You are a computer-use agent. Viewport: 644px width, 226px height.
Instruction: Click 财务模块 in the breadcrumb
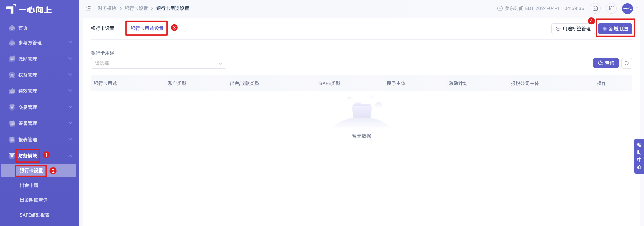tap(107, 8)
